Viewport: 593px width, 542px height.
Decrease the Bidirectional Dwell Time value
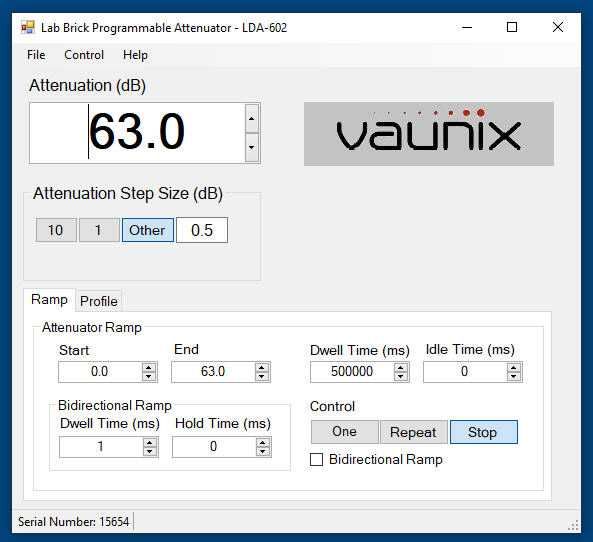(x=150, y=451)
